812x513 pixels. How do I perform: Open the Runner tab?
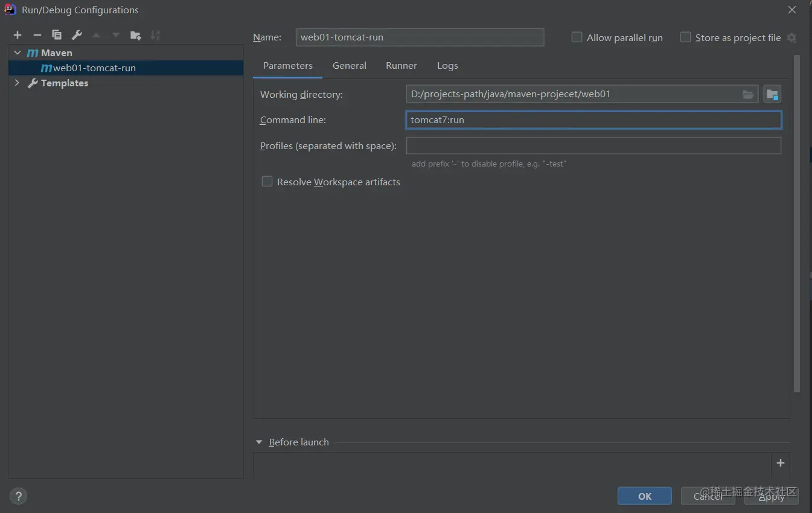[401, 65]
